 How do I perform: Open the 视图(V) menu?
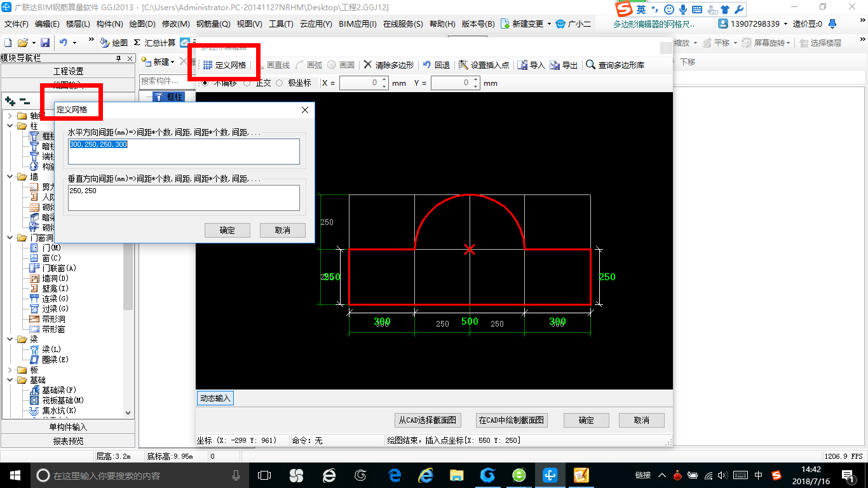tap(249, 24)
